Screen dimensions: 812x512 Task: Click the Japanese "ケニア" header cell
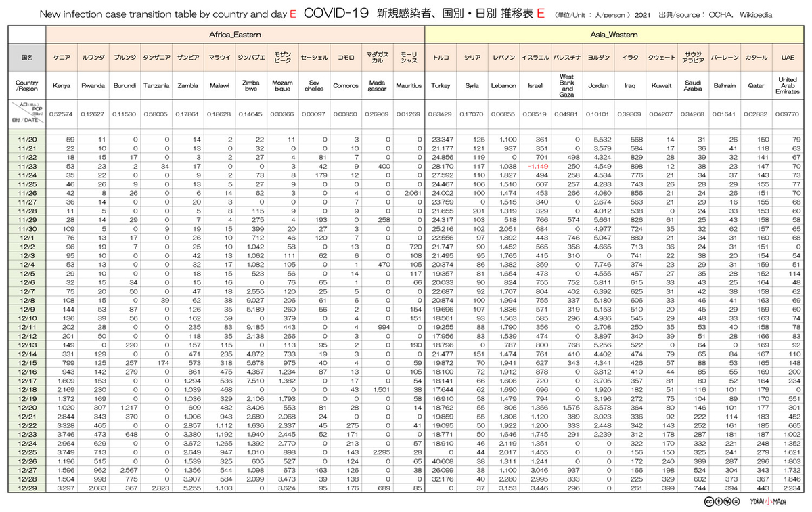pyautogui.click(x=62, y=58)
